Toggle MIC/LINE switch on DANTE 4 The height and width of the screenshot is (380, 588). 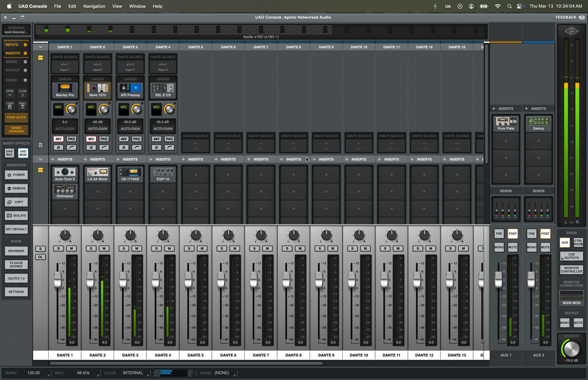click(156, 108)
